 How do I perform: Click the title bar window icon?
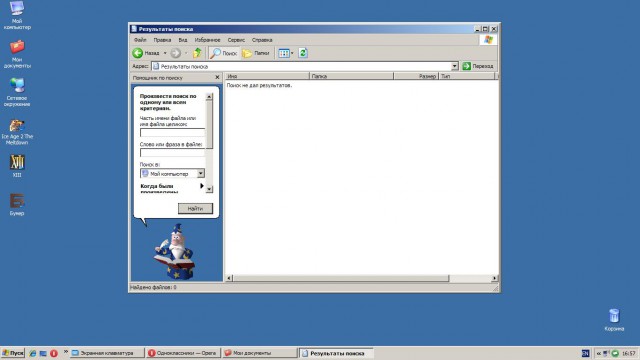point(134,29)
